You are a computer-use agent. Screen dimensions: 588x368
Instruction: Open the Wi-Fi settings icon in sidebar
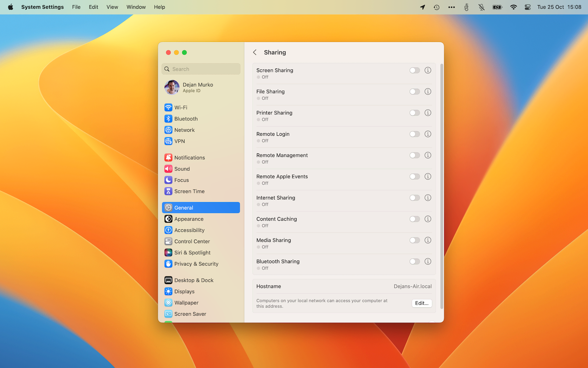[168, 107]
